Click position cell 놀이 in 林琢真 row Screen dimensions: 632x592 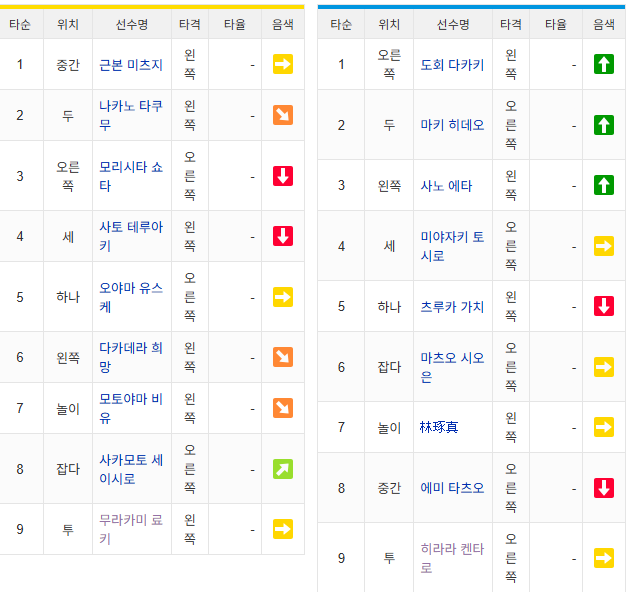point(389,428)
